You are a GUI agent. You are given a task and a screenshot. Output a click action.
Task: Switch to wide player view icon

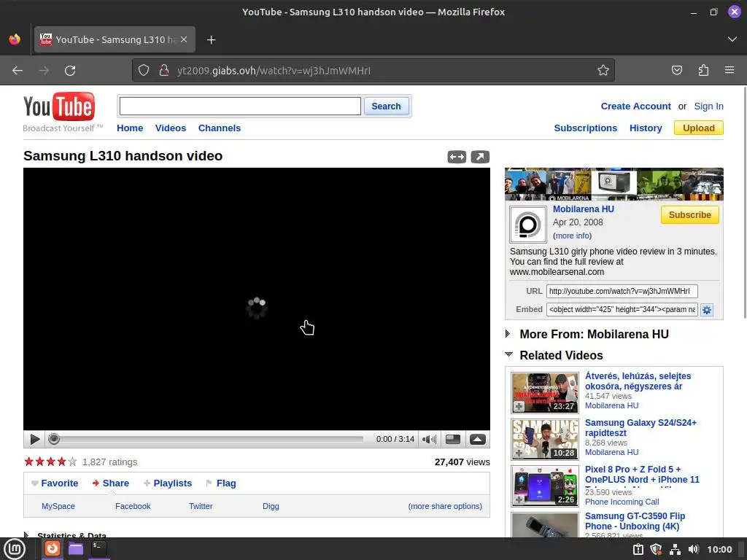457,157
